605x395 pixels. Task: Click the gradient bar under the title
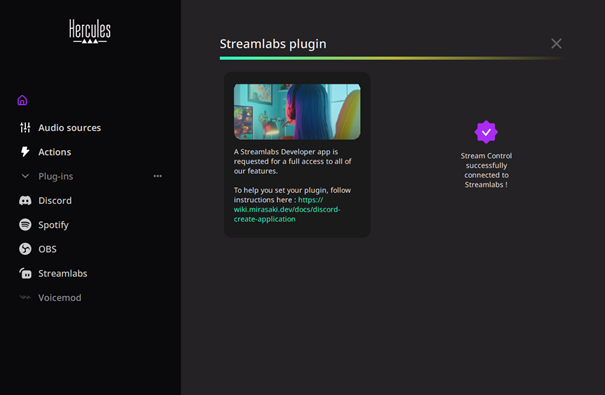[x=391, y=58]
